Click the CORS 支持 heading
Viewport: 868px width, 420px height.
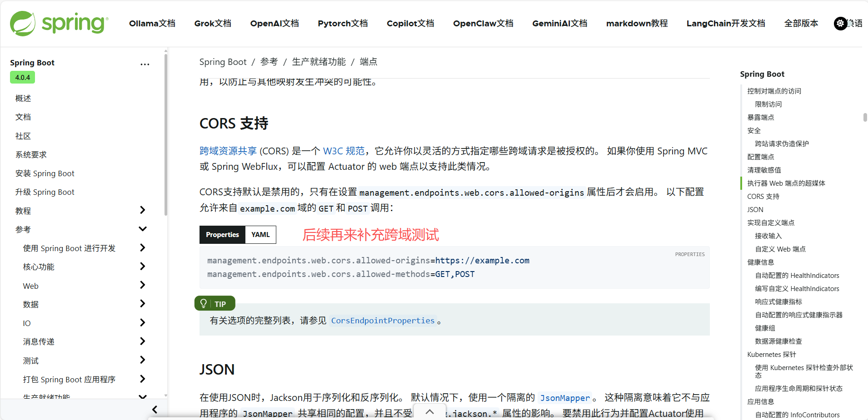(234, 124)
